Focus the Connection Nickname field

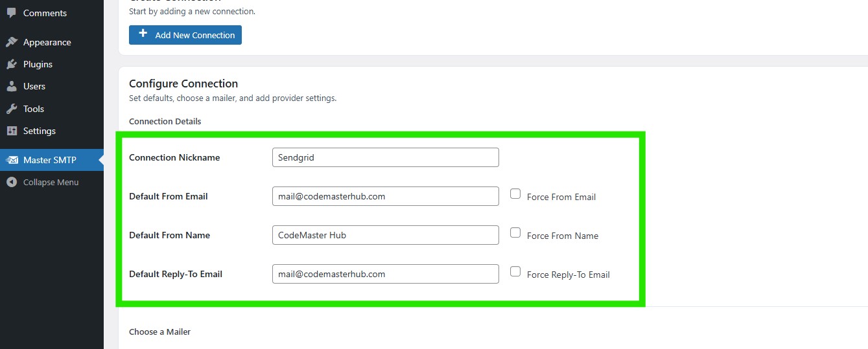coord(385,157)
